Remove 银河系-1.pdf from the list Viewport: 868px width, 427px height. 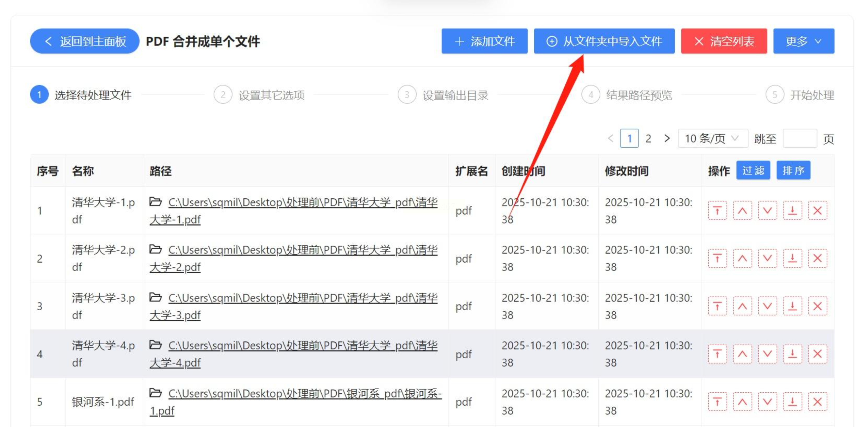click(x=817, y=402)
